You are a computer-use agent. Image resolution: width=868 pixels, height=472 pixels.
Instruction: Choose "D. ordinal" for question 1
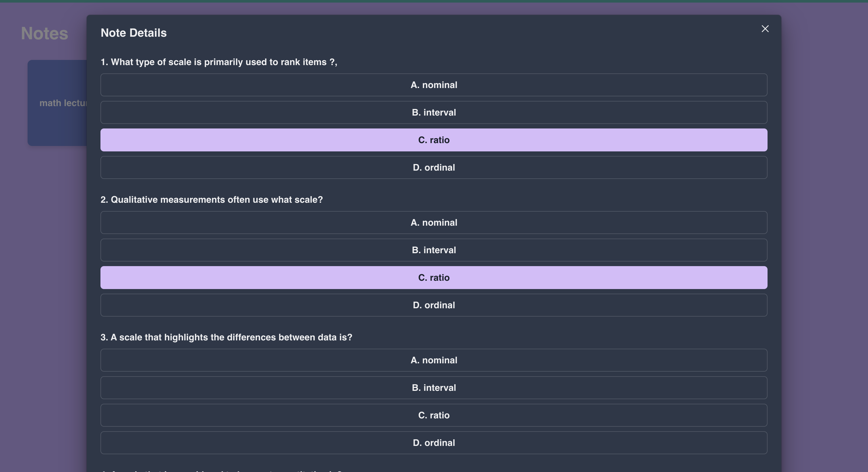434,167
